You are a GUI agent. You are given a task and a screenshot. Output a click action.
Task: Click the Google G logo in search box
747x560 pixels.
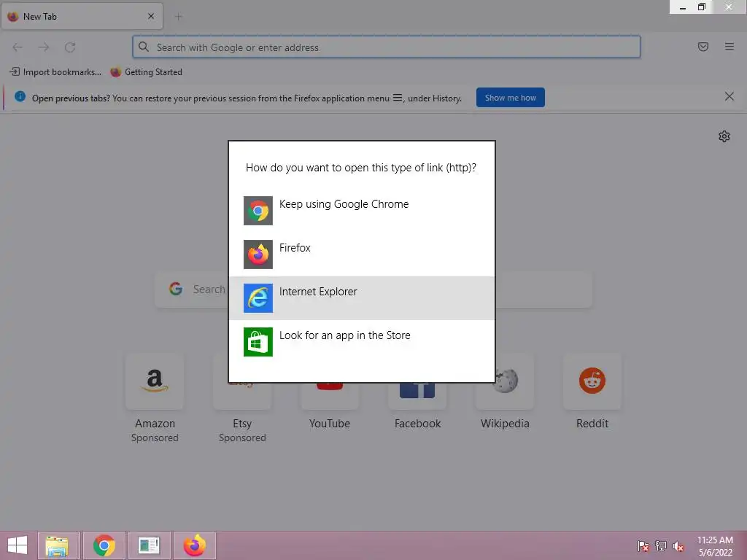176,289
